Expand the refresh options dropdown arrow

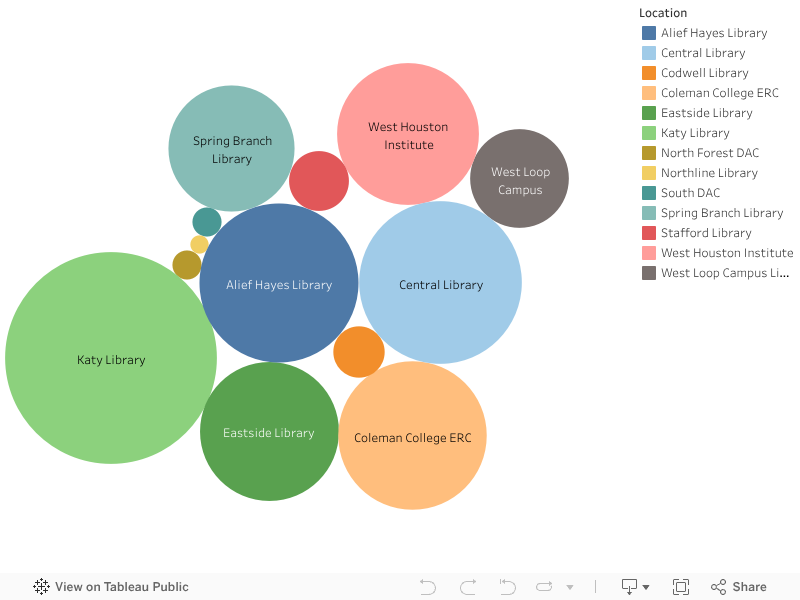point(570,587)
